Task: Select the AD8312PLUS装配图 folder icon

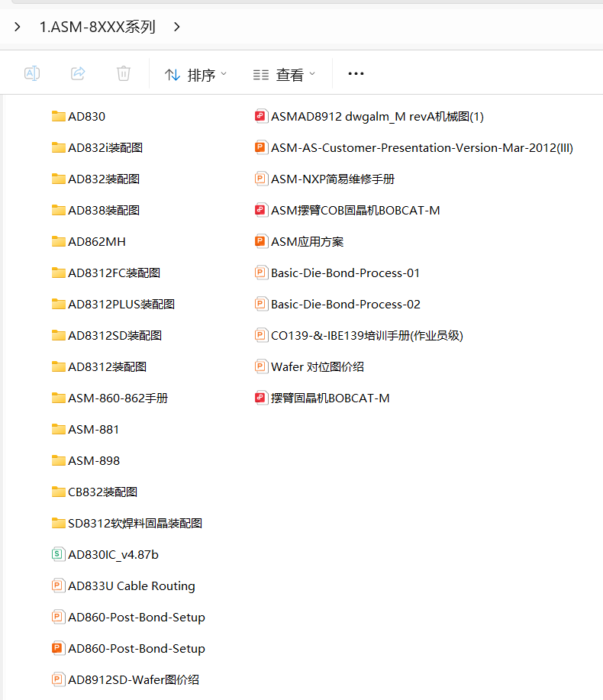Action: pyautogui.click(x=59, y=304)
